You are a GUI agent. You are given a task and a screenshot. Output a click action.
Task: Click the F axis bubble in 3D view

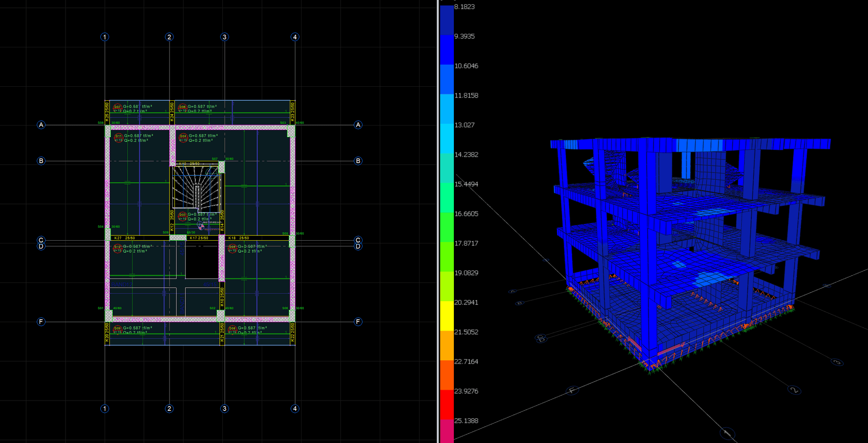tap(572, 390)
